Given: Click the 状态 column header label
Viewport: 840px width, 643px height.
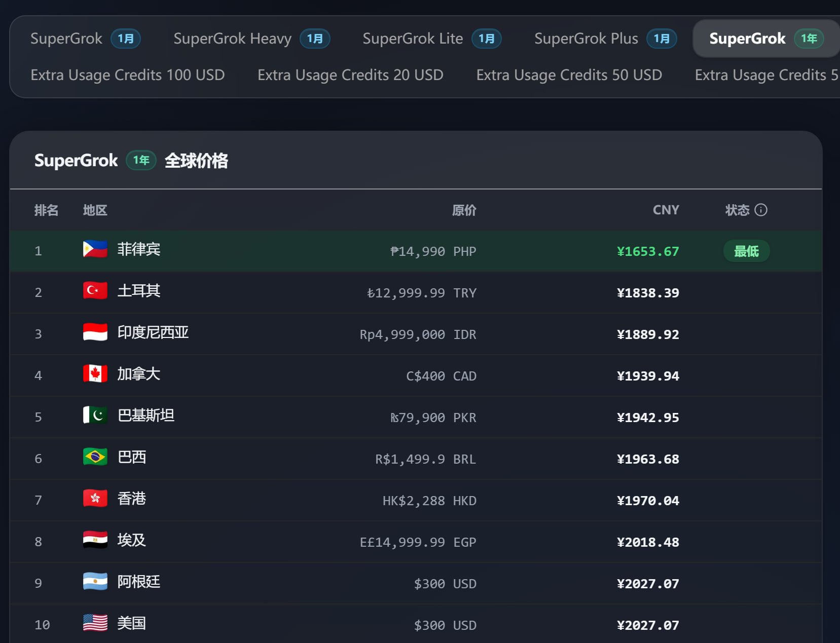Looking at the screenshot, I should click(x=737, y=210).
